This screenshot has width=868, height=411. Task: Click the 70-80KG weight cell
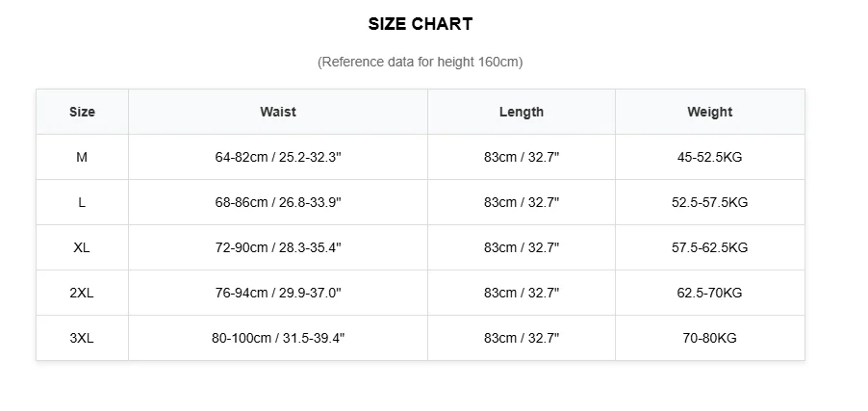click(709, 338)
